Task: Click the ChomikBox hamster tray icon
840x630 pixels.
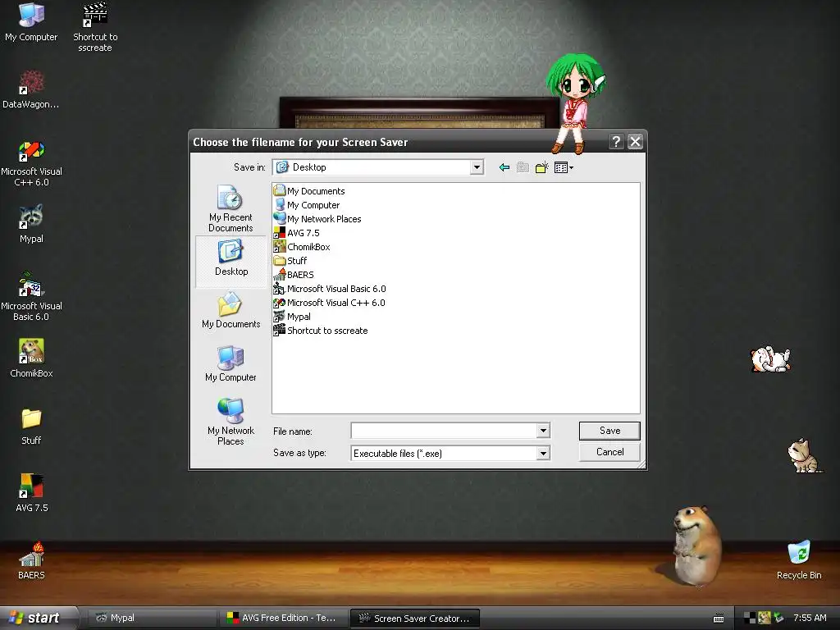Action: [764, 619]
